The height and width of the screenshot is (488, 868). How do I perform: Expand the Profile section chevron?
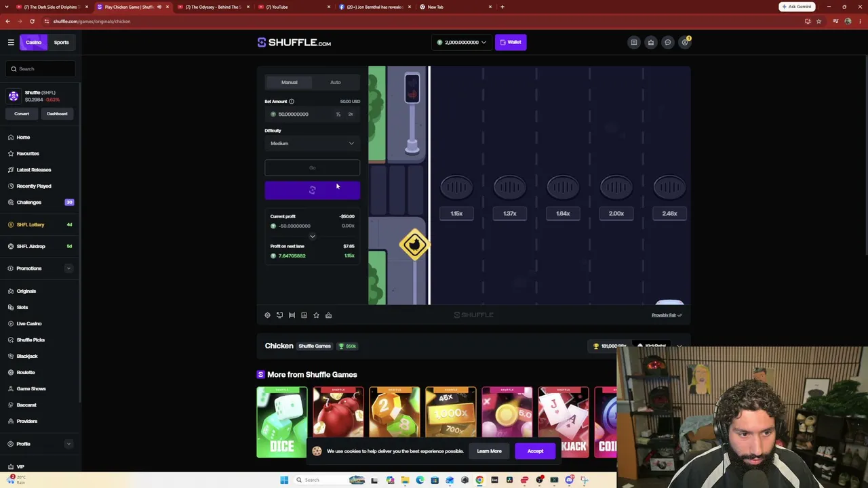coord(68,444)
